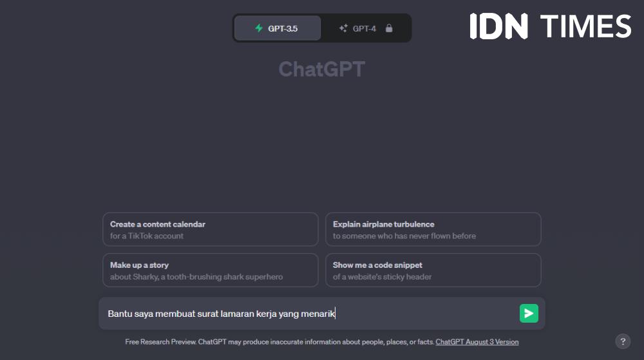Pick Explain airplane turbulence suggestion

coord(433,229)
